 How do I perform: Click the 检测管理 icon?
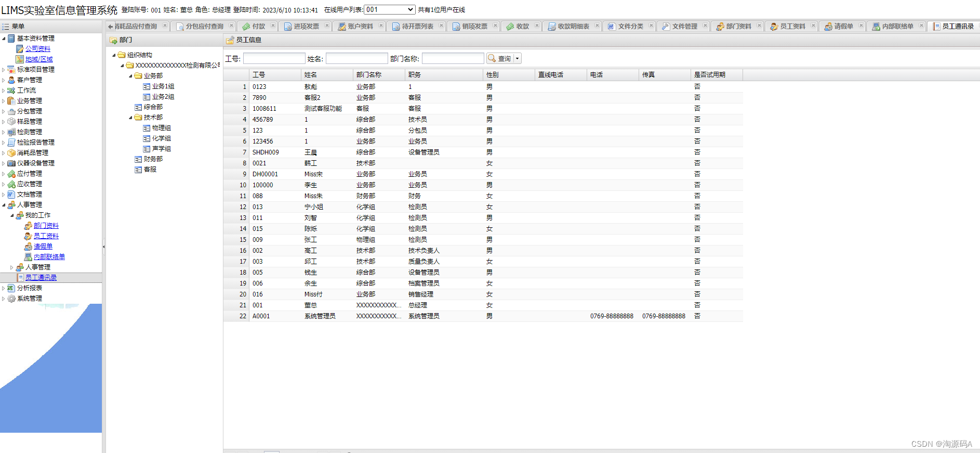tap(11, 132)
